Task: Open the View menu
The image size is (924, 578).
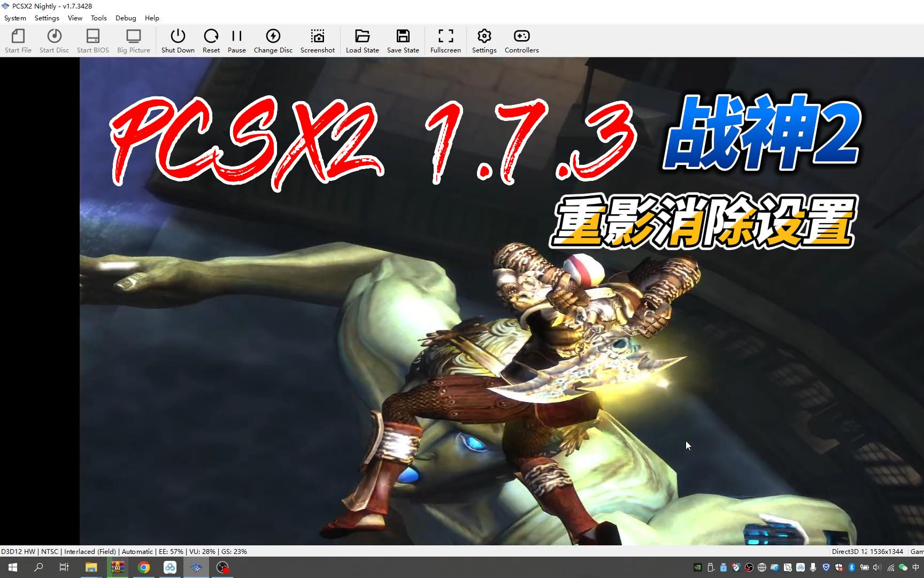Action: (75, 18)
